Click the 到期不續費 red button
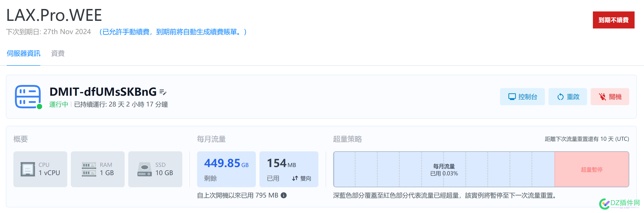644x213 pixels. (613, 20)
